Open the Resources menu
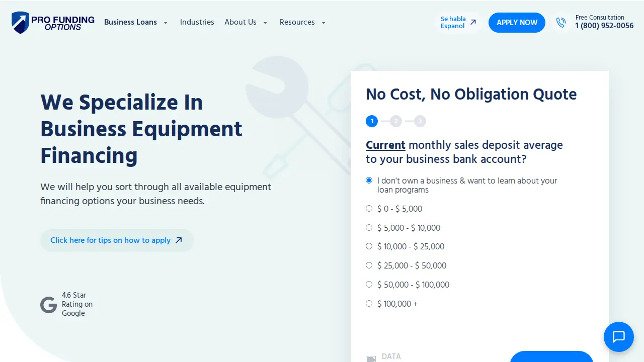This screenshot has width=644, height=362. click(297, 22)
